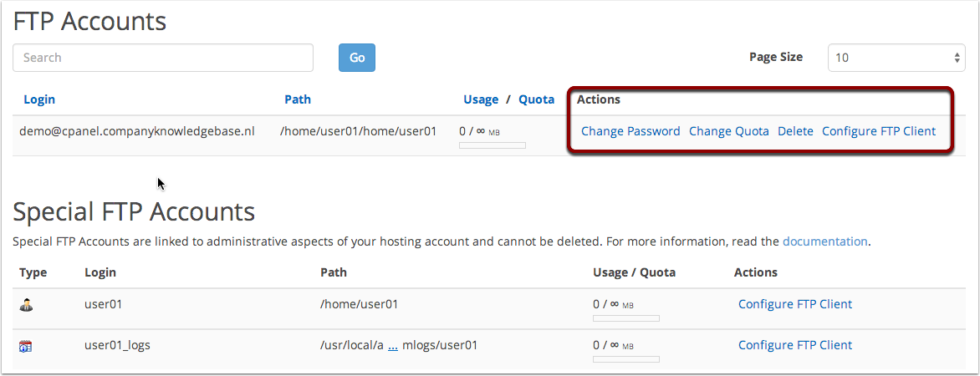The image size is (980, 376).
Task: Open the Special FTP Accounts documentation link
Action: pos(824,241)
